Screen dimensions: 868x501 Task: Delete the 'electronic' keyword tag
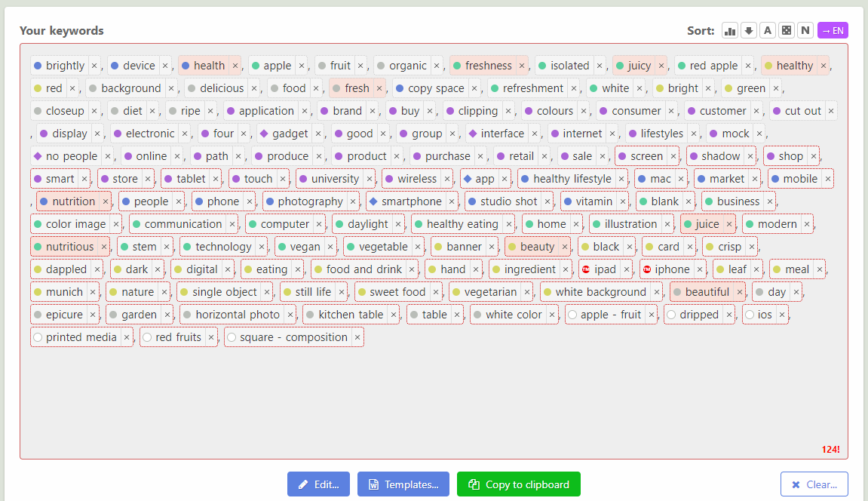[x=185, y=134]
